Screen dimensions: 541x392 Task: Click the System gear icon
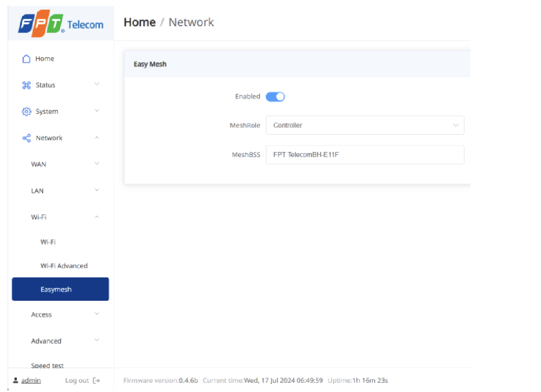tap(27, 112)
